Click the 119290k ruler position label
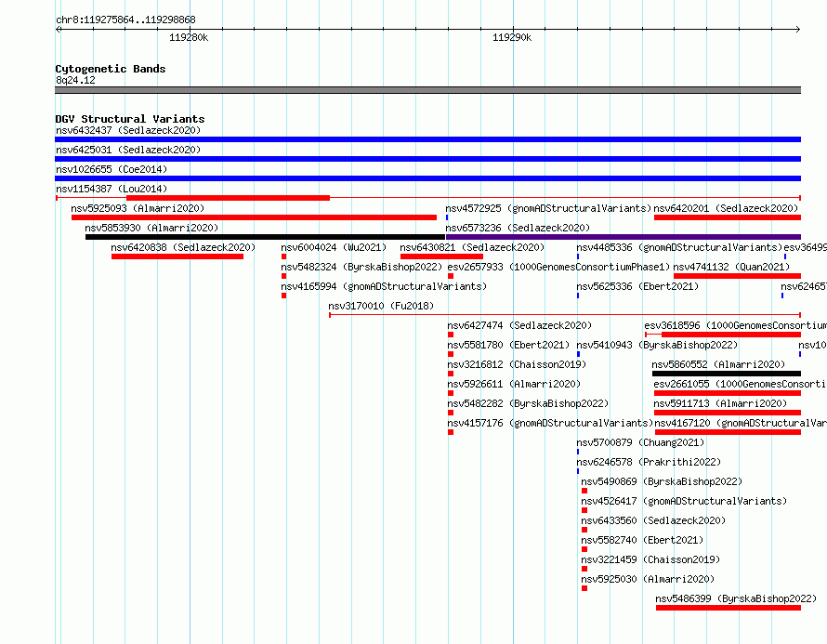The image size is (827, 644). coord(512,37)
